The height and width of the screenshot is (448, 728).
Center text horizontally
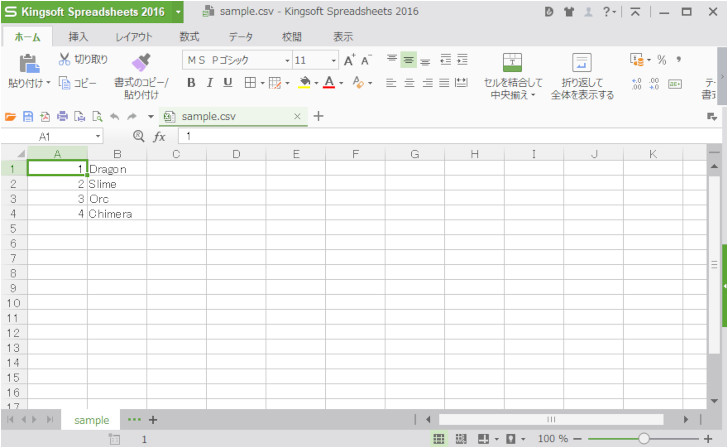409,83
